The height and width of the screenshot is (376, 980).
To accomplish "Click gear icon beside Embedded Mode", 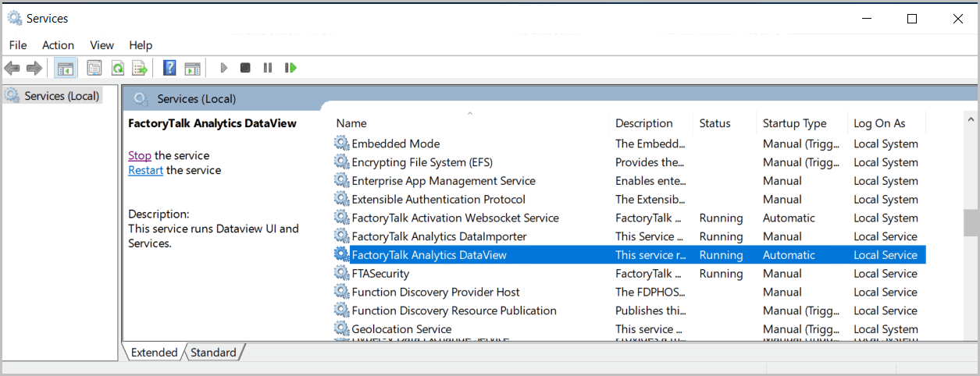I will [x=341, y=144].
